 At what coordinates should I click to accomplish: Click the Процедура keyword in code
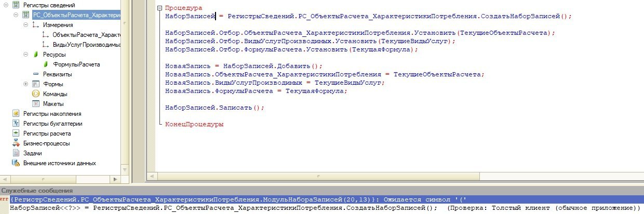pos(184,9)
